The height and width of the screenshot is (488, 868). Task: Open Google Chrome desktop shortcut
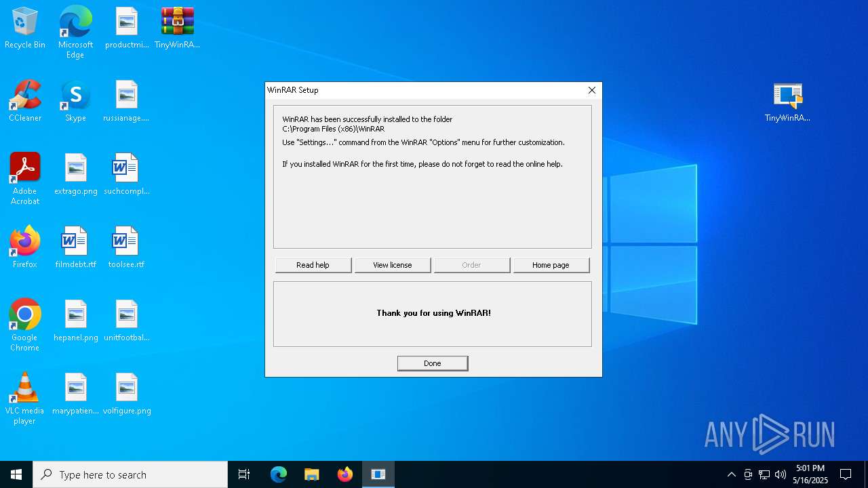pyautogui.click(x=25, y=325)
